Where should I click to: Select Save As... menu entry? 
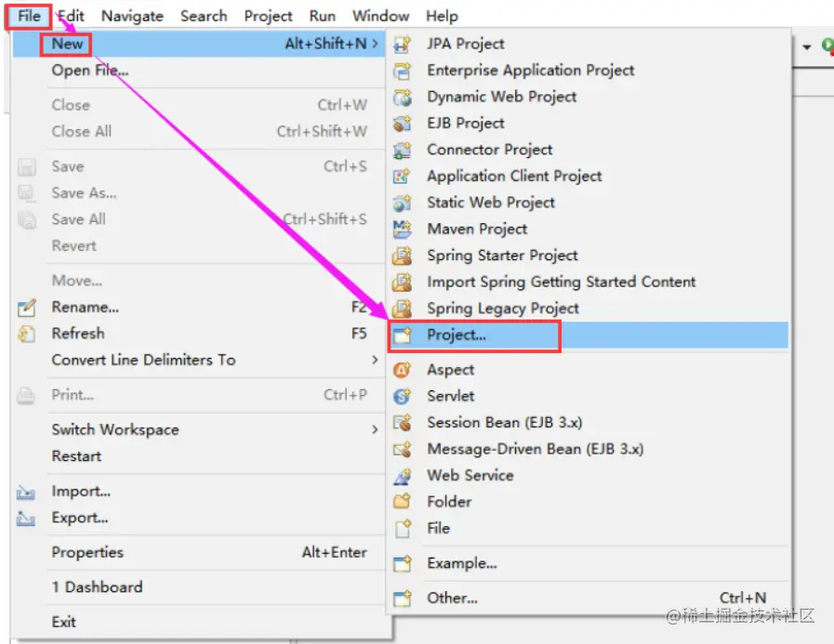[x=198, y=193]
